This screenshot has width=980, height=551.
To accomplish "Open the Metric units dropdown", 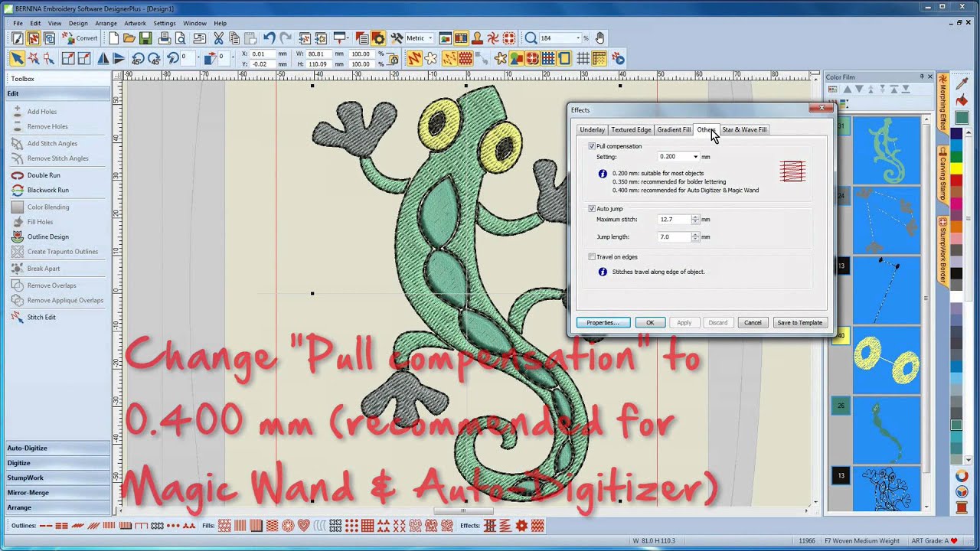I will 430,38.
